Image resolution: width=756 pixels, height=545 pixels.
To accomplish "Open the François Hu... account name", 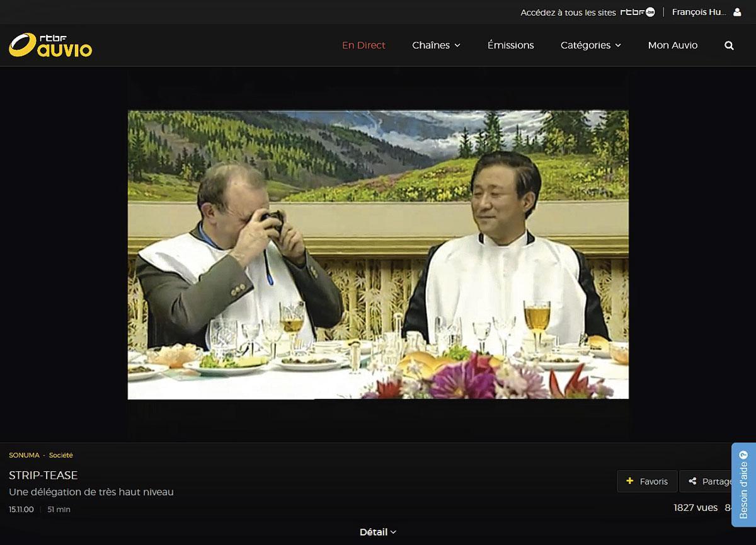I will [699, 12].
